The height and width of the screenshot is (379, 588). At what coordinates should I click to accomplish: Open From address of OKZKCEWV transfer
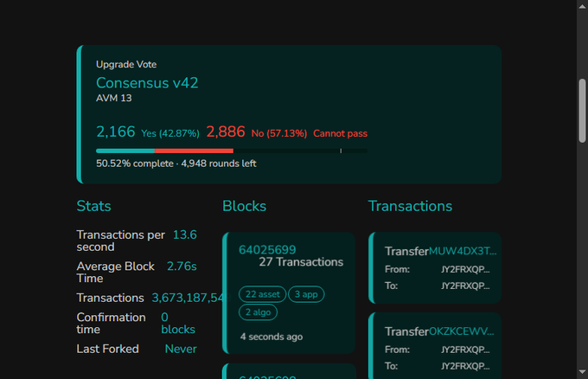click(465, 350)
